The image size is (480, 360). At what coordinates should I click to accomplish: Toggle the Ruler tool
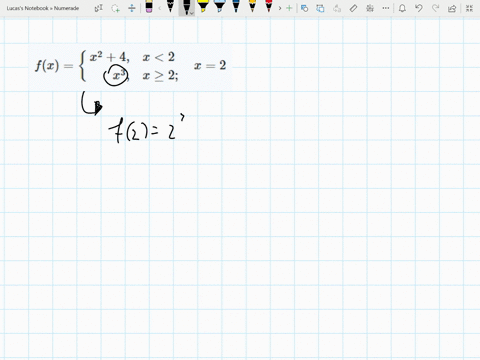(x=353, y=8)
